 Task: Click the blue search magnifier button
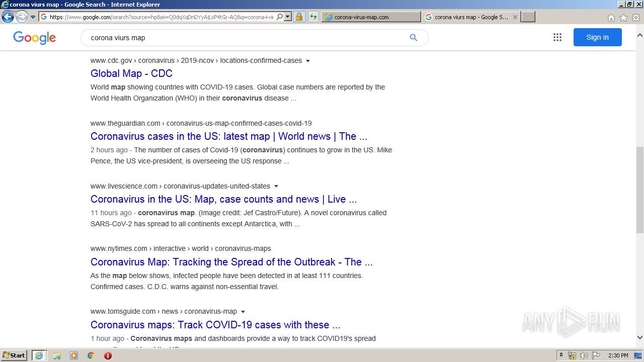click(x=414, y=38)
